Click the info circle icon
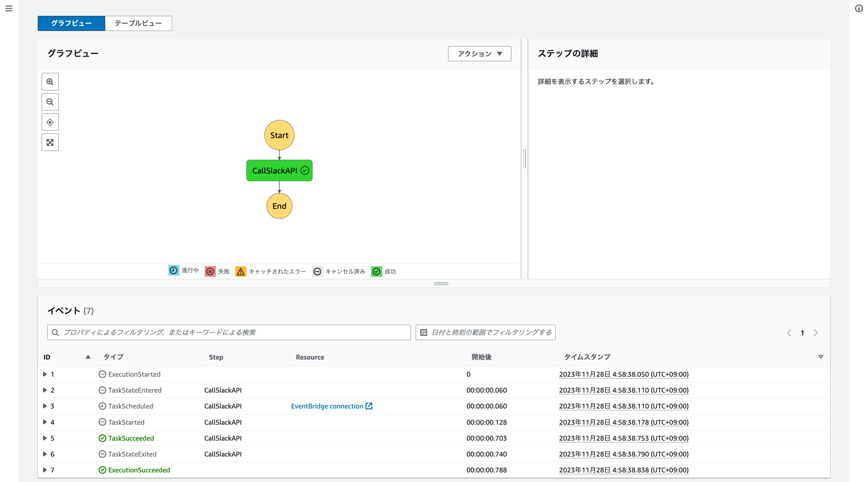Screen dimensions: 868x482 coord(859,8)
